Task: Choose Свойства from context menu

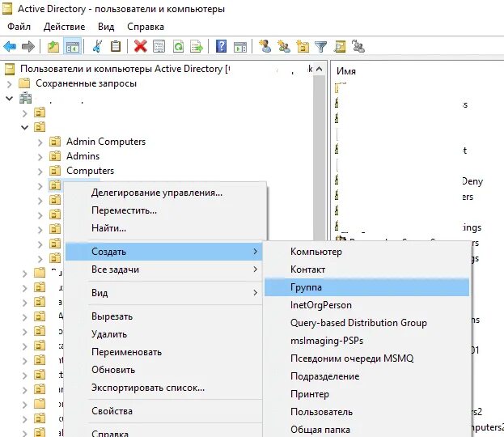Action: [166, 411]
